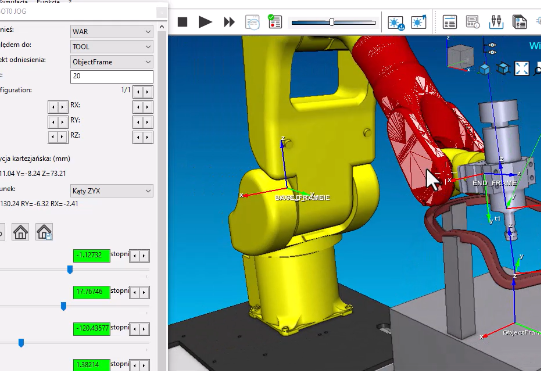Click the tool changer icon with two grippers

point(496,22)
